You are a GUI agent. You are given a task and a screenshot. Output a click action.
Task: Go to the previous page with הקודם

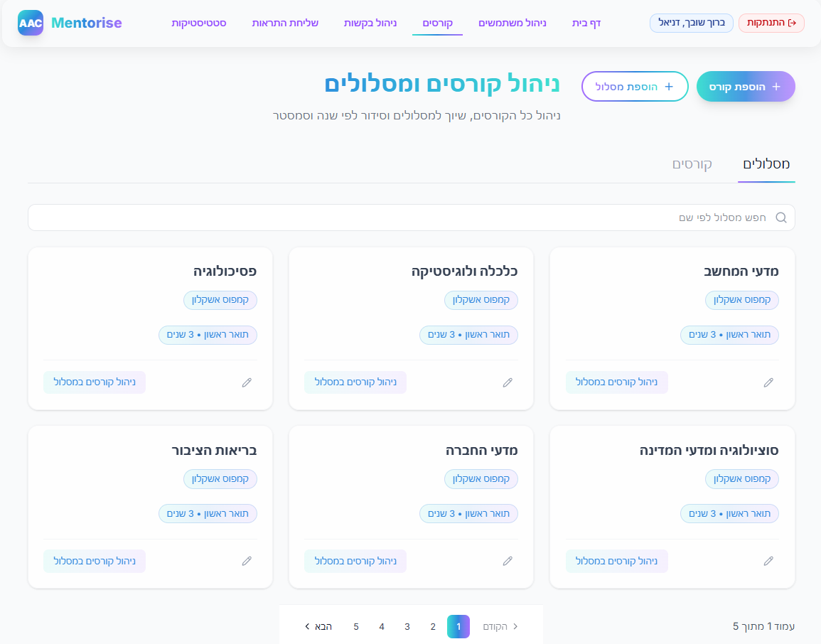500,627
